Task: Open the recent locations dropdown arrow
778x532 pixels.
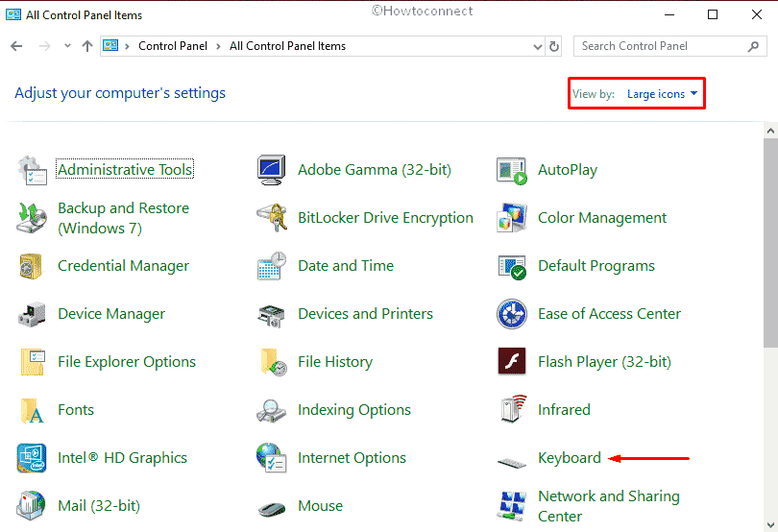Action: click(67, 46)
